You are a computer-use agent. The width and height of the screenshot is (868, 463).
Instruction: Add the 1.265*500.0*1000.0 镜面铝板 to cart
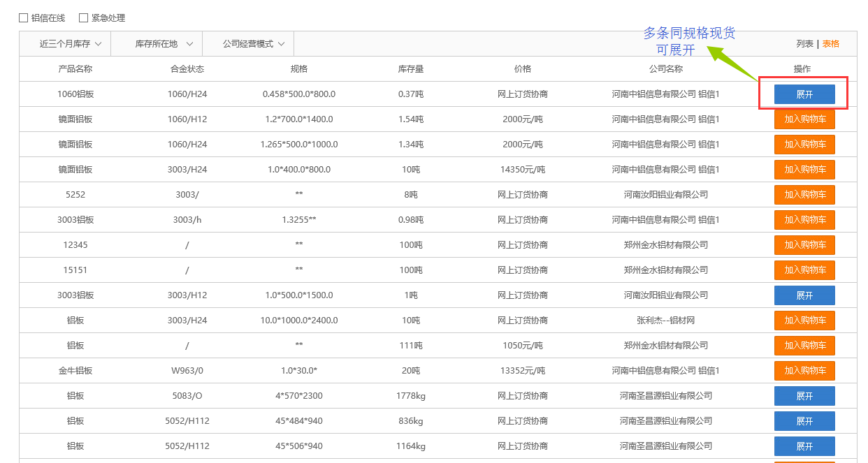(804, 145)
